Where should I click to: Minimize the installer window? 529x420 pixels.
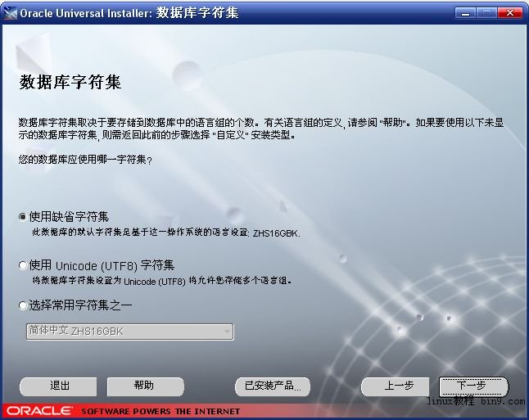[465, 13]
